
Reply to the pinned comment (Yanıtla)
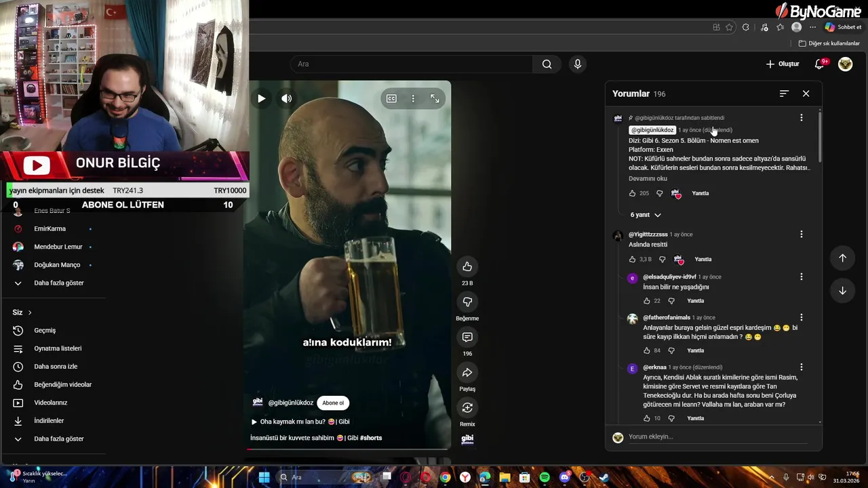coord(700,193)
